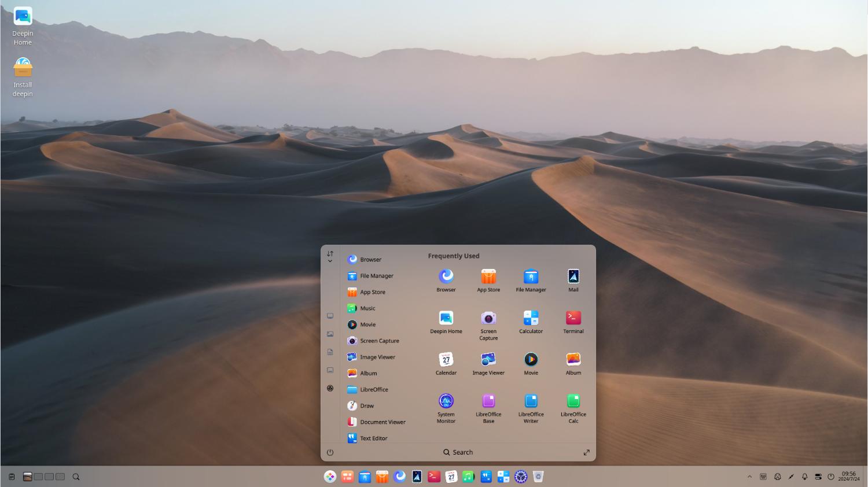The width and height of the screenshot is (868, 487).
Task: Open Control Center from the launcher sidebar
Action: tap(330, 388)
